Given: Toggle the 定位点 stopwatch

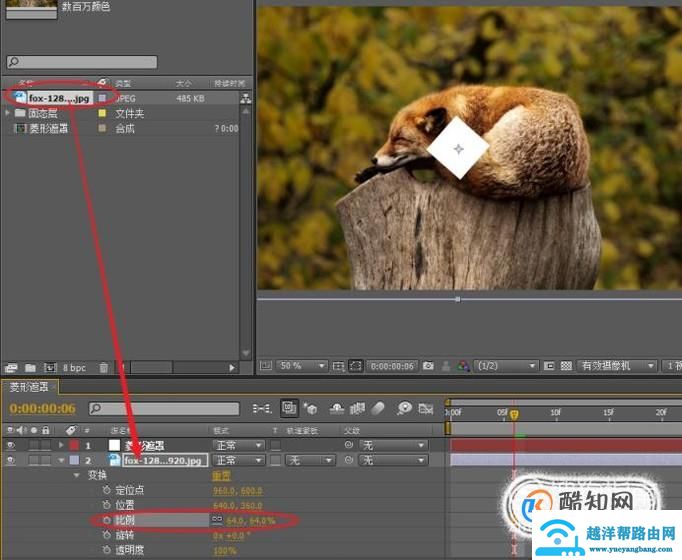Looking at the screenshot, I should 107,490.
